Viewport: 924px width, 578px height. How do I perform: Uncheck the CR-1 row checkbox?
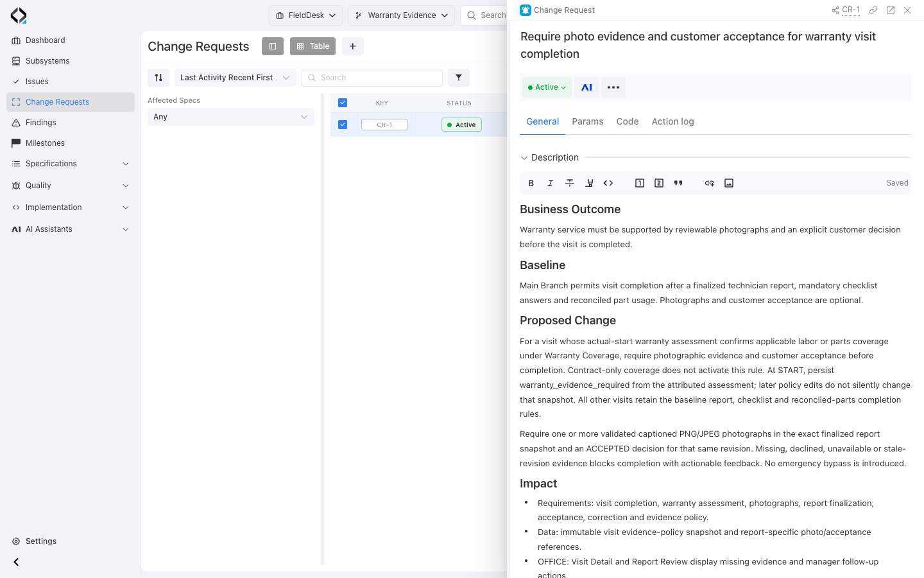(x=343, y=125)
